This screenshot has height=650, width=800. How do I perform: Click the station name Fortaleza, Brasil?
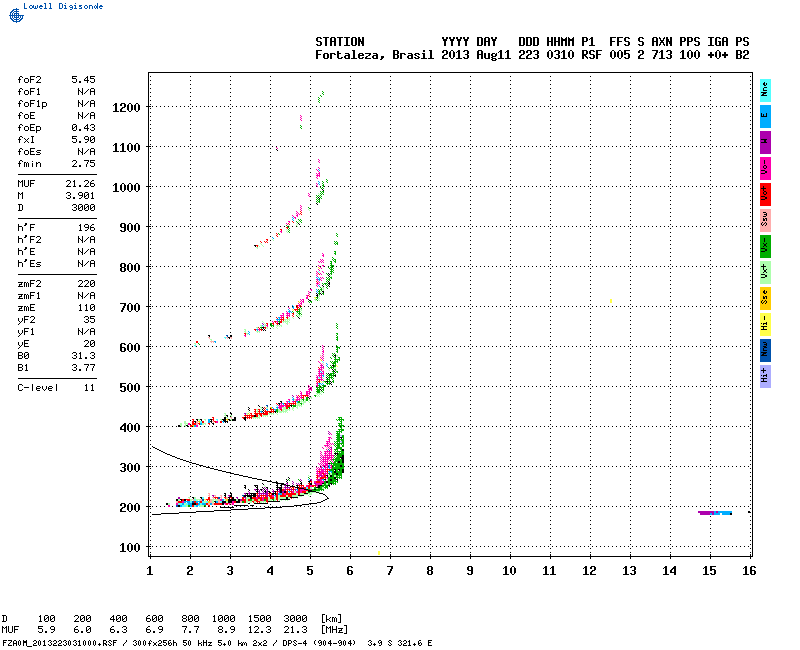pyautogui.click(x=374, y=55)
